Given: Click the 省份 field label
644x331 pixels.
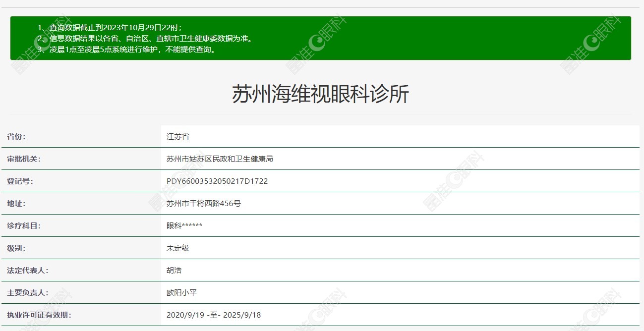Looking at the screenshot, I should 16,136.
